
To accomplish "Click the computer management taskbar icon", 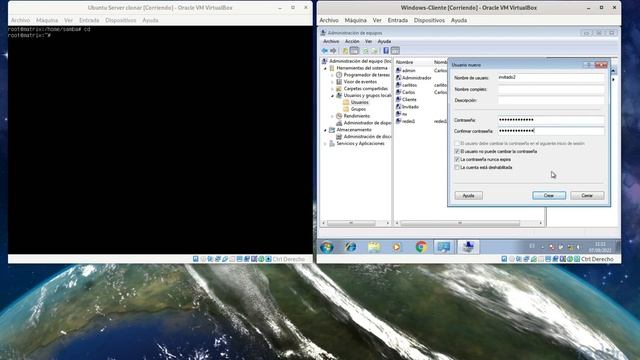I will pyautogui.click(x=444, y=247).
